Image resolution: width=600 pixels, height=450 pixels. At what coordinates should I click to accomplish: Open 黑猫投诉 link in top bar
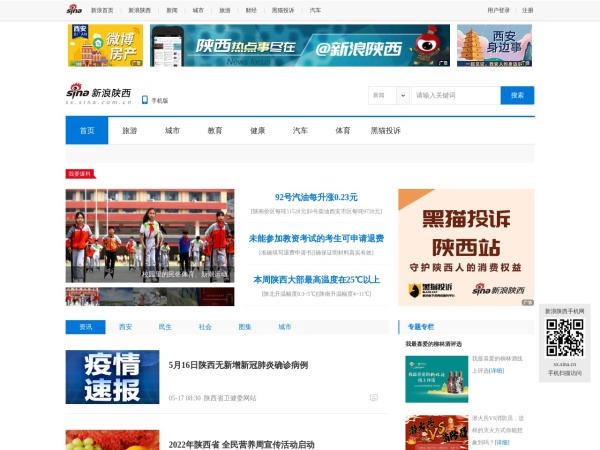pyautogui.click(x=283, y=10)
